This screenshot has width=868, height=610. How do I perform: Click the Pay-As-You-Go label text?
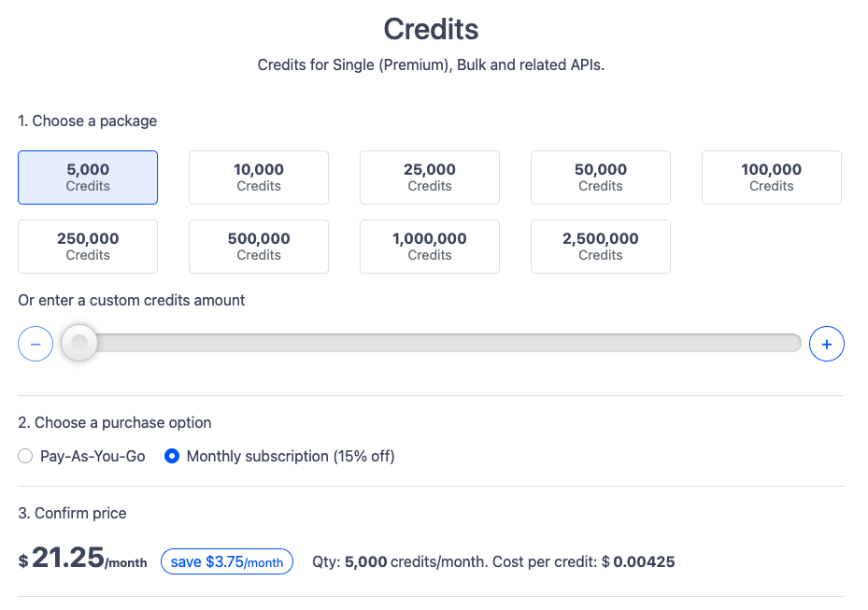coord(92,457)
